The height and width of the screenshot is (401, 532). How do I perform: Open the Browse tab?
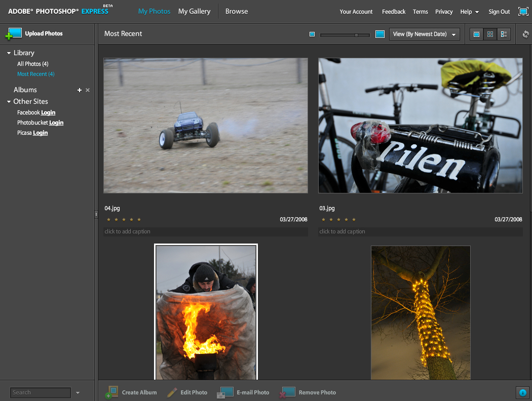[x=237, y=11]
